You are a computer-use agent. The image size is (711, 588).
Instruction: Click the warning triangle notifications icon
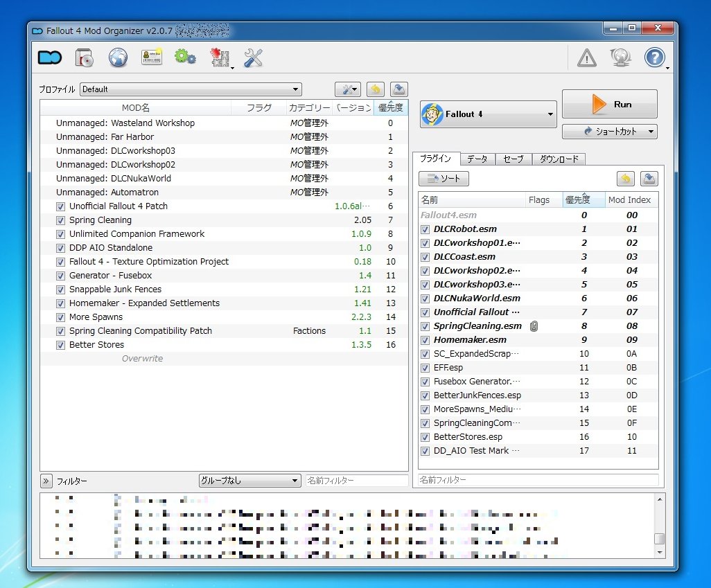coord(587,58)
